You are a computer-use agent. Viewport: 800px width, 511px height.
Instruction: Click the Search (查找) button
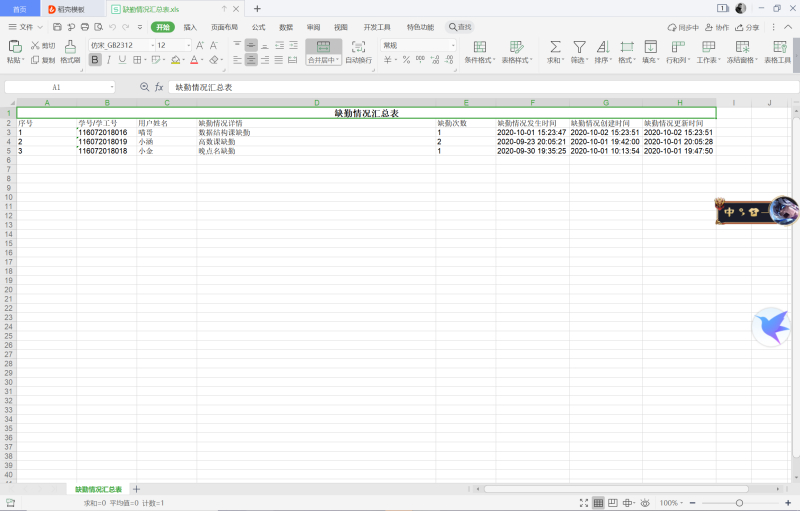coord(460,27)
